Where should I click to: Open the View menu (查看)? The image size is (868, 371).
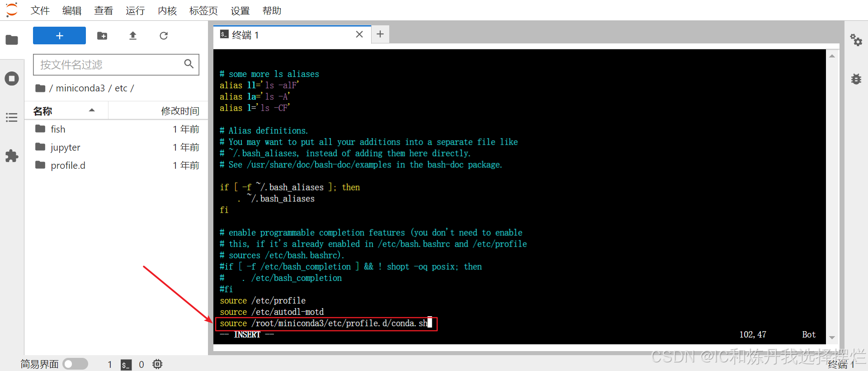104,10
